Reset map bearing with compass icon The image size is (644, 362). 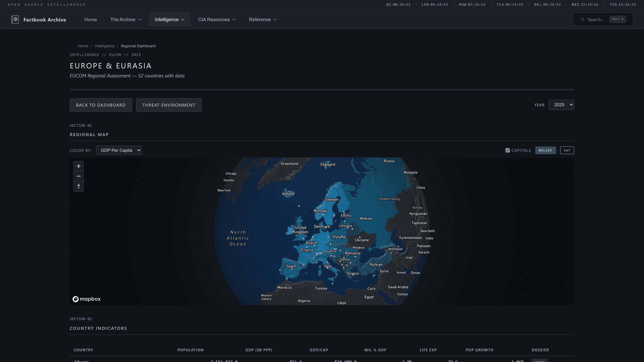point(78,186)
